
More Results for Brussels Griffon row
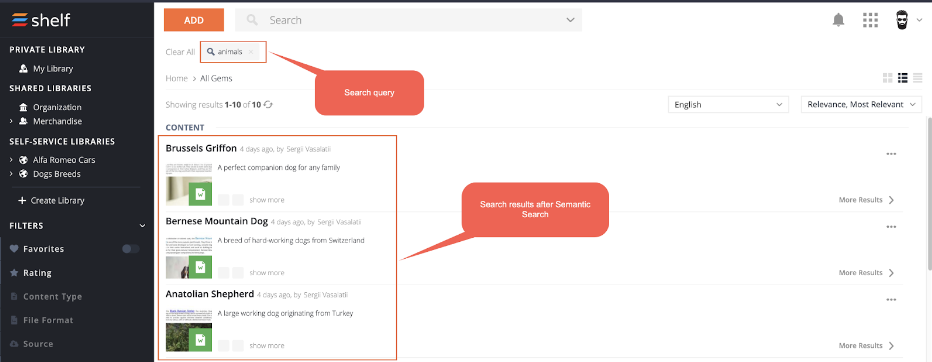(x=867, y=200)
